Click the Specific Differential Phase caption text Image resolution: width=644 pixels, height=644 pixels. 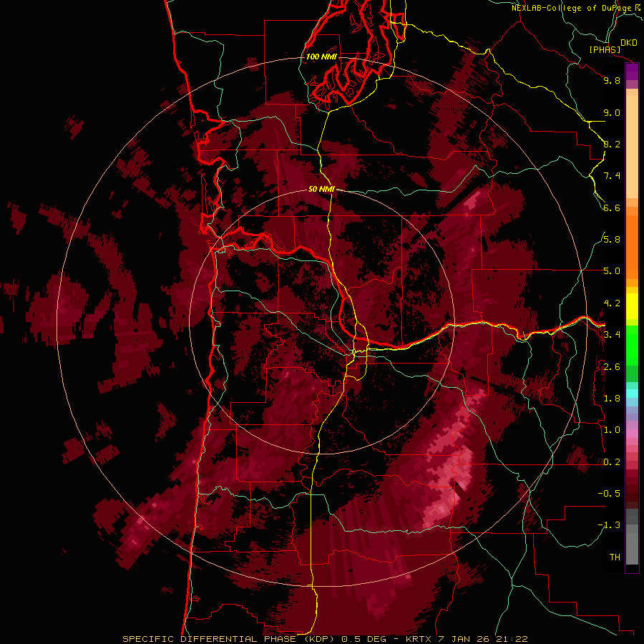326,639
